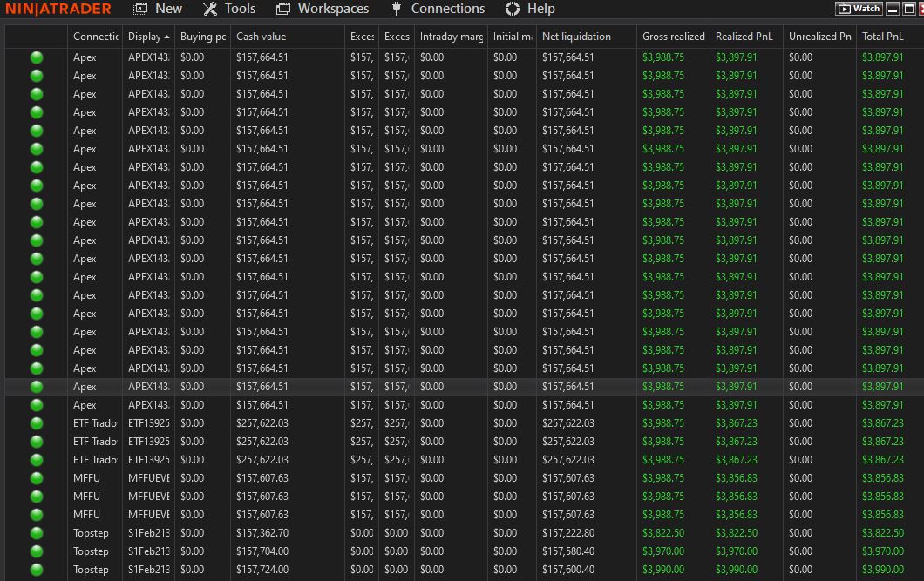The height and width of the screenshot is (581, 924).
Task: Click $3,970.00 in the Total PnL column
Action: coord(883,551)
